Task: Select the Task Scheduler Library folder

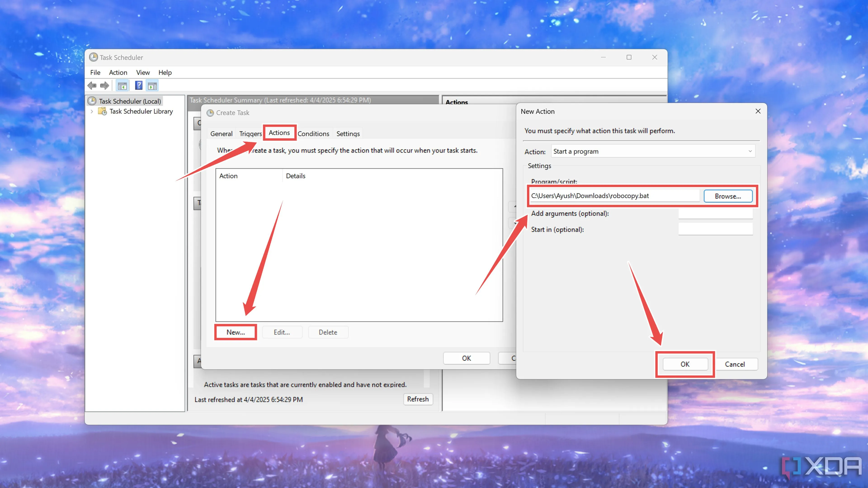Action: pos(141,111)
